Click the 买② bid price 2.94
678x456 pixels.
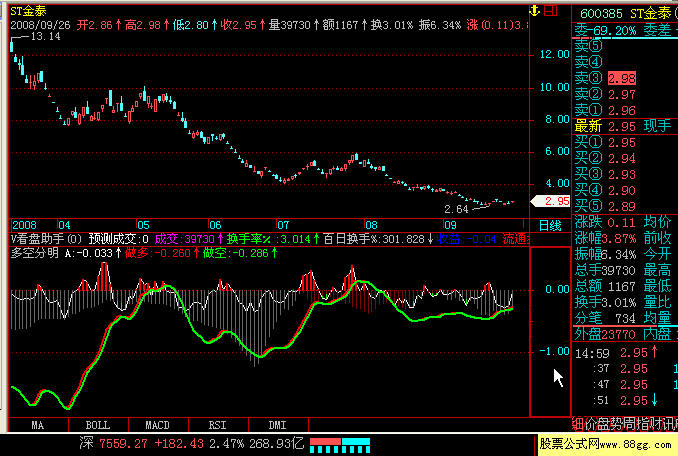pos(622,158)
